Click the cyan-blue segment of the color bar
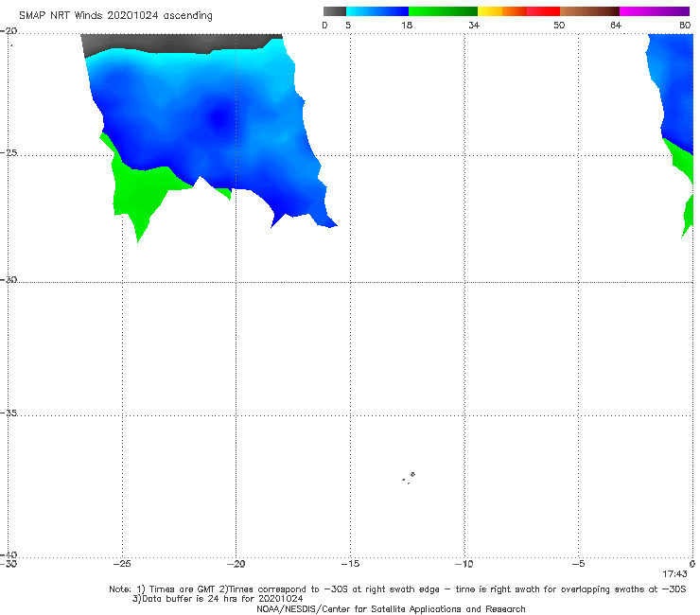The width and height of the screenshot is (700, 615). click(x=377, y=11)
